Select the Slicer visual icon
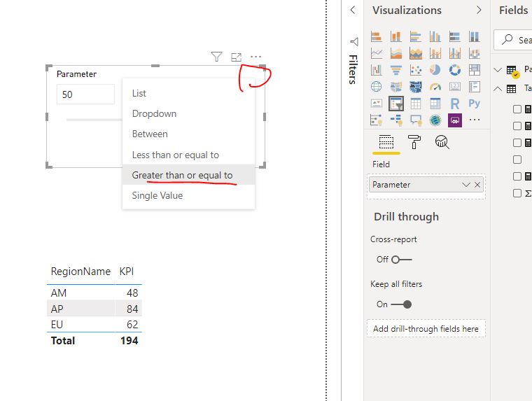The image size is (532, 401). coord(396,104)
